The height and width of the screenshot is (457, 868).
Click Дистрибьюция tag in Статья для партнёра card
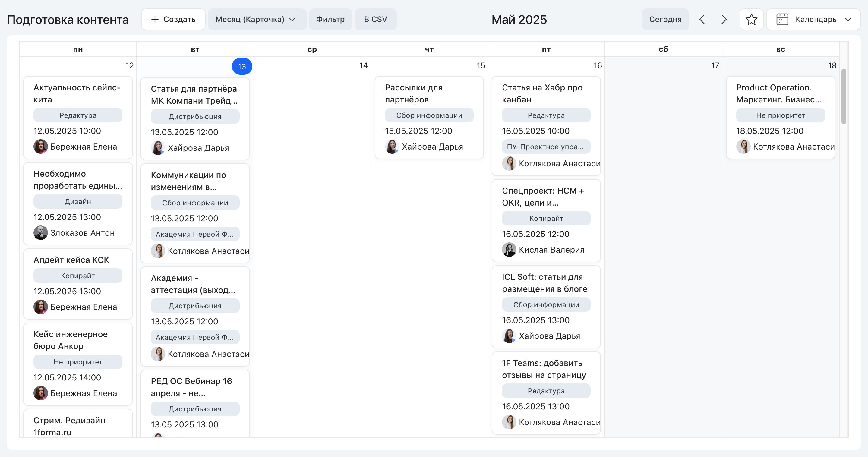pyautogui.click(x=195, y=117)
